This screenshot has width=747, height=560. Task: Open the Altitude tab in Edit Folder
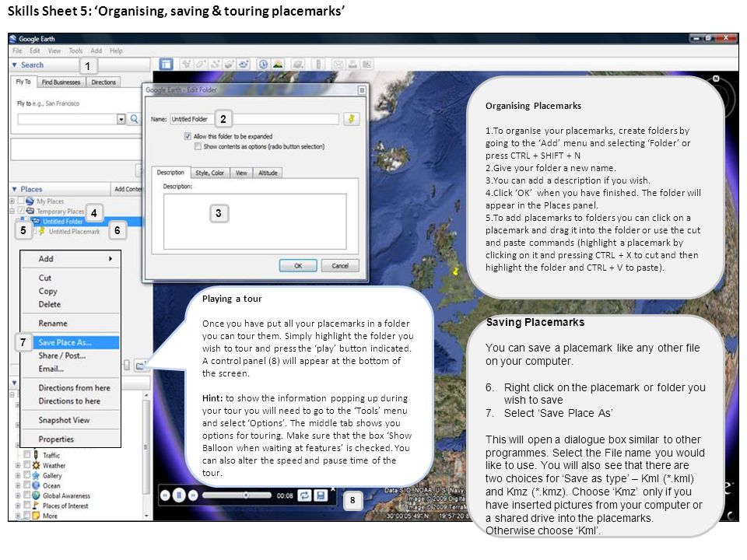click(x=268, y=173)
